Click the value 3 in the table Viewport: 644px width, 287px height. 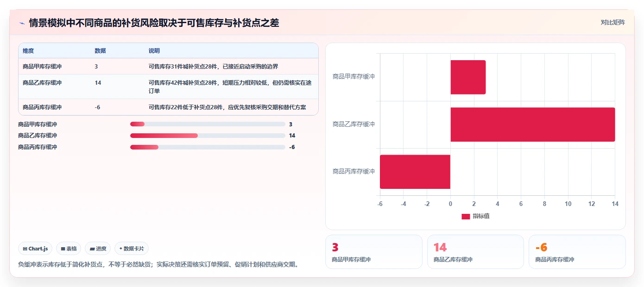coord(96,67)
